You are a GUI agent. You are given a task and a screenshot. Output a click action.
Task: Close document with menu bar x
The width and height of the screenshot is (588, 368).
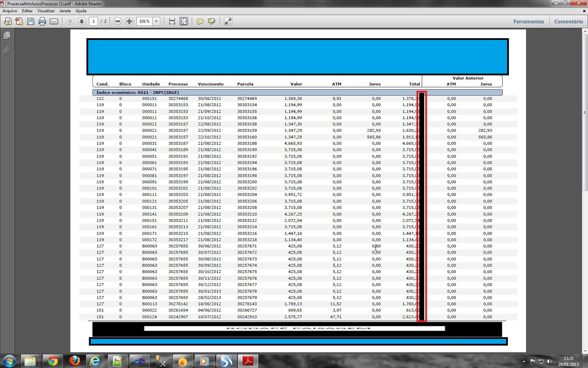click(x=584, y=11)
